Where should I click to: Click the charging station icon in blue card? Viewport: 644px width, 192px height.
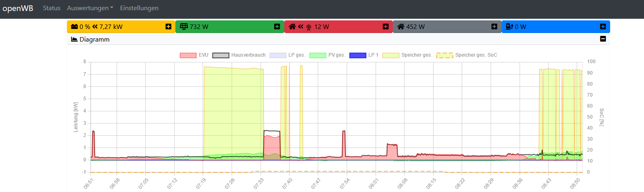509,26
